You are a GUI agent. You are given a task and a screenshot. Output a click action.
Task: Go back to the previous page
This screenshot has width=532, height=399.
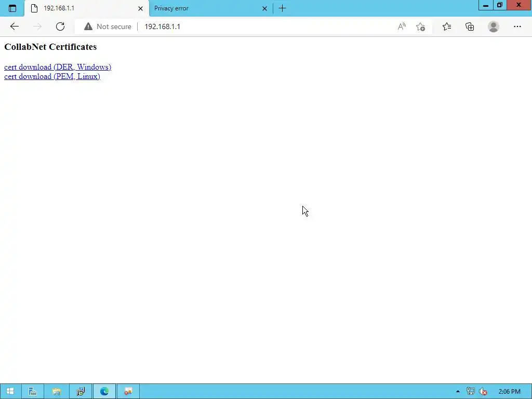pyautogui.click(x=14, y=26)
